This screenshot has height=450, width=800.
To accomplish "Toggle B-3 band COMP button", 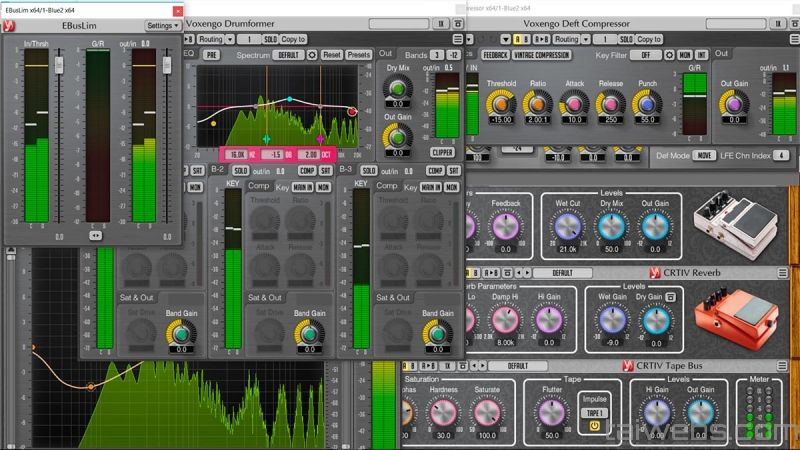I will [435, 170].
